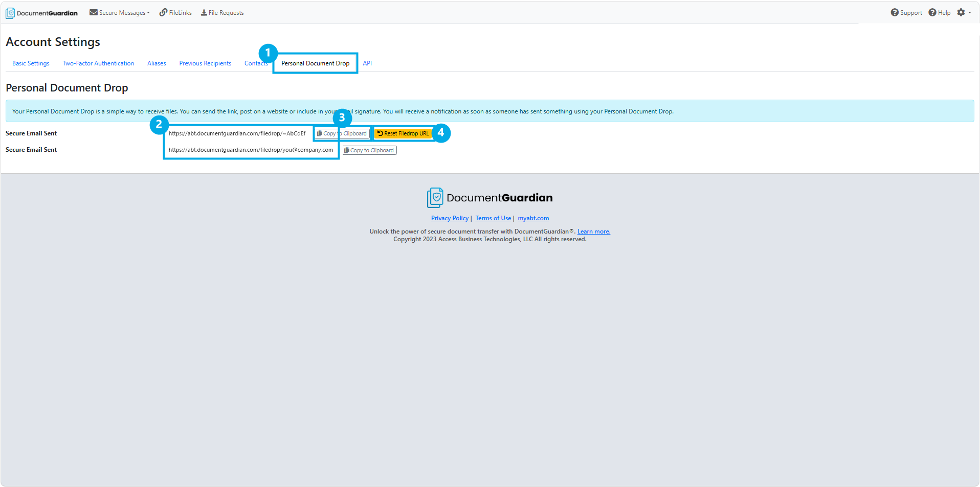Copy the ~AbCdEf filedrop URL to clipboard

342,133
